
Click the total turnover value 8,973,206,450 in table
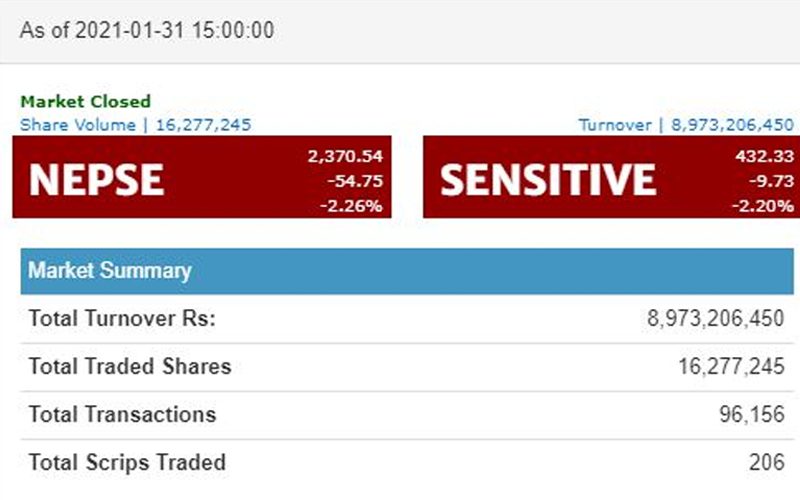[716, 319]
